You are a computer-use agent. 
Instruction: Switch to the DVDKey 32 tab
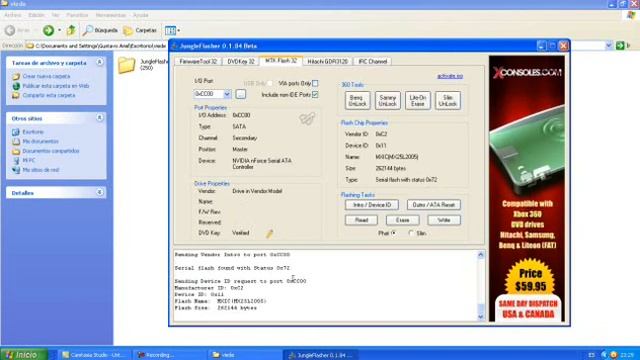(241, 61)
